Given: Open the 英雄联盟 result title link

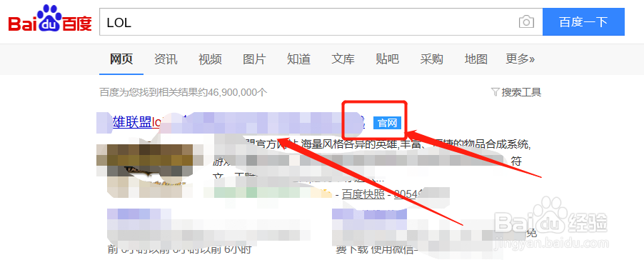Looking at the screenshot, I should click(230, 122).
